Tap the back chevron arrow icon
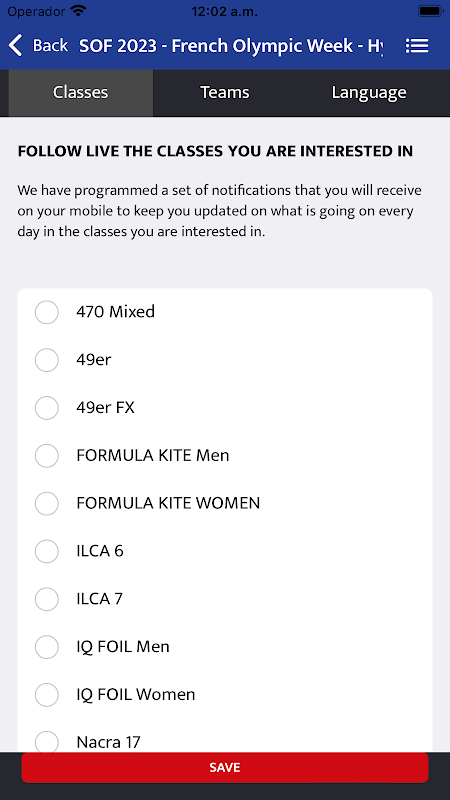 click(16, 45)
